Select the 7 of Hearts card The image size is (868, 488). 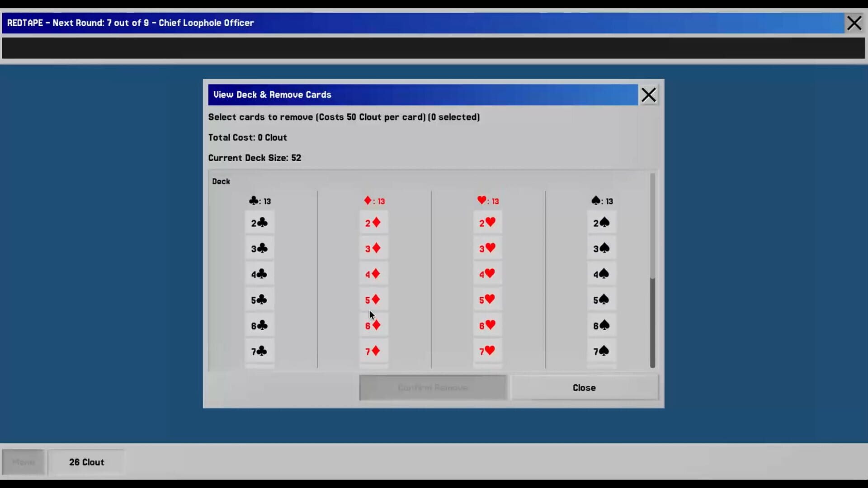click(487, 351)
